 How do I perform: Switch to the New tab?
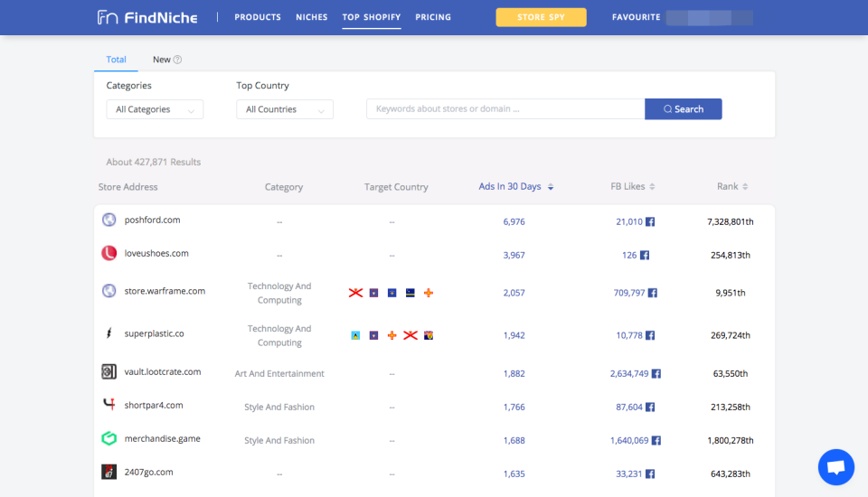coord(162,60)
